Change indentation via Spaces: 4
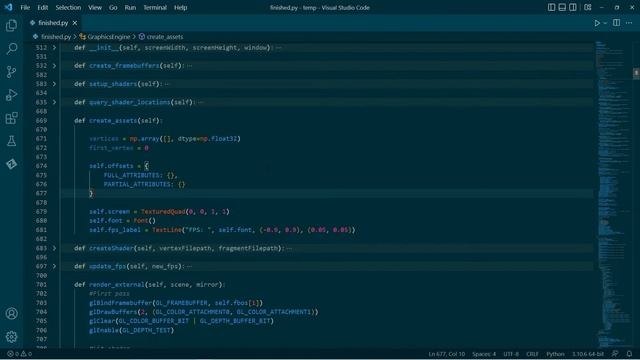Viewport: 640px width, 360px height. tap(484, 354)
